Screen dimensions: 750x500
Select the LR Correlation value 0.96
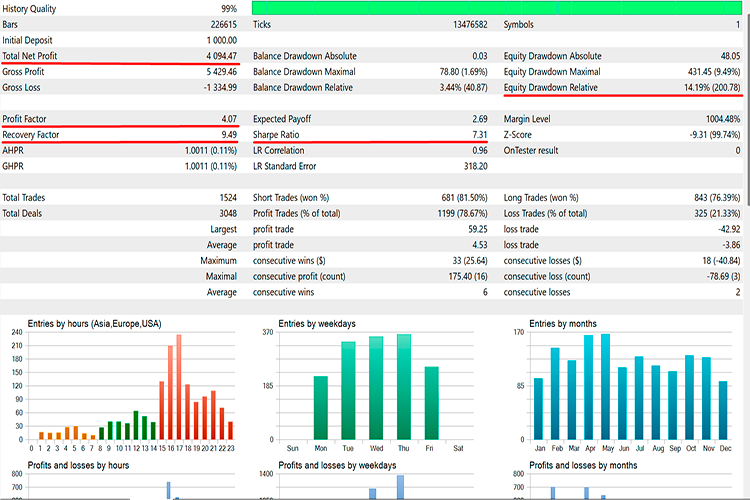click(480, 151)
